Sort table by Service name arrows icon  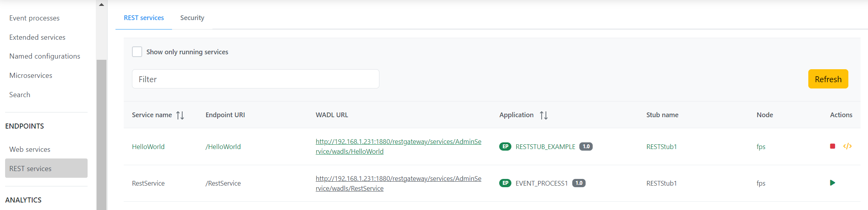(180, 115)
